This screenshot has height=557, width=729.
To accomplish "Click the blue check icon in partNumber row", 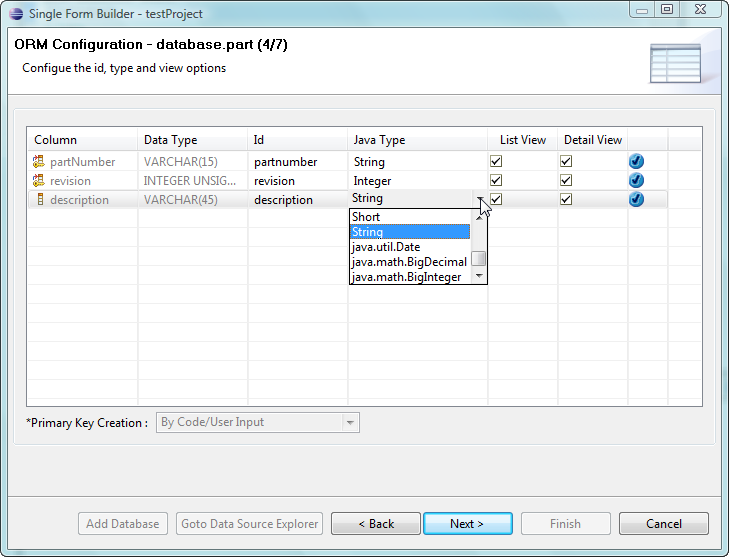I will tap(636, 162).
